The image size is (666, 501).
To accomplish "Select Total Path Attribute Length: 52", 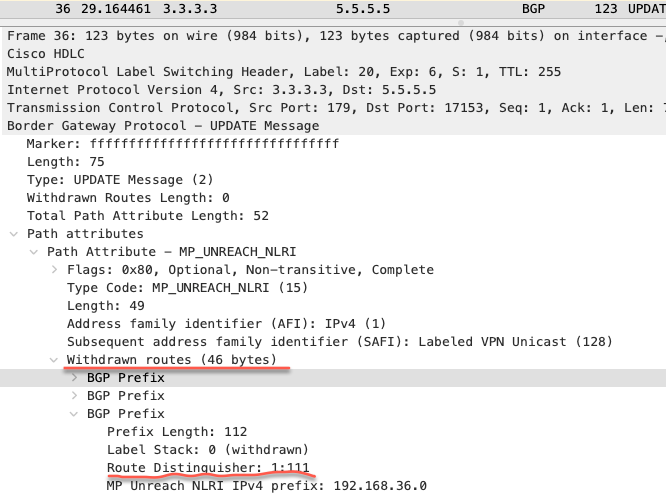I will (x=148, y=216).
